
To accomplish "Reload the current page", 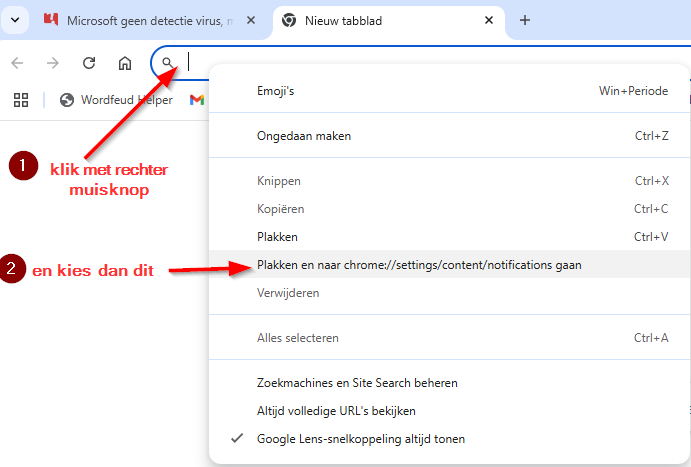I will (x=89, y=63).
